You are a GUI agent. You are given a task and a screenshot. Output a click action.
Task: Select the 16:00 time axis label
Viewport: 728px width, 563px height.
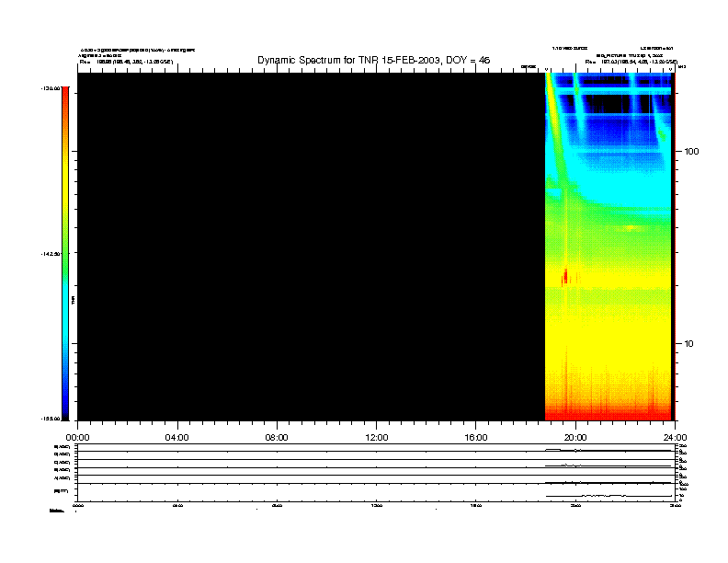[476, 438]
